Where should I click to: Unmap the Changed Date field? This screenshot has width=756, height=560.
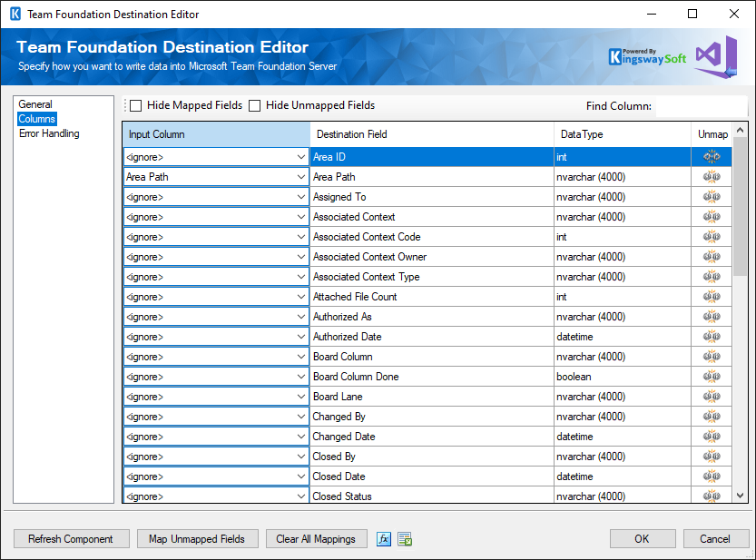coord(712,437)
